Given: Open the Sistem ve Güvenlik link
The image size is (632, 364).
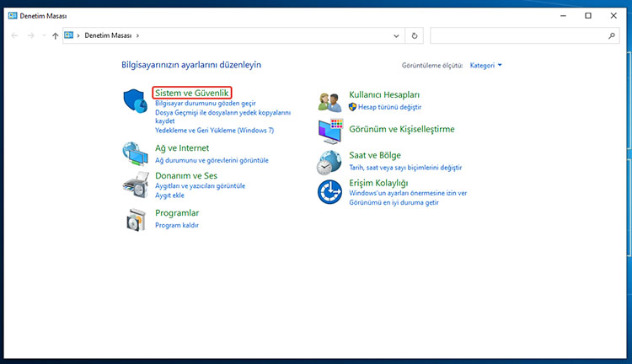Looking at the screenshot, I should (192, 92).
